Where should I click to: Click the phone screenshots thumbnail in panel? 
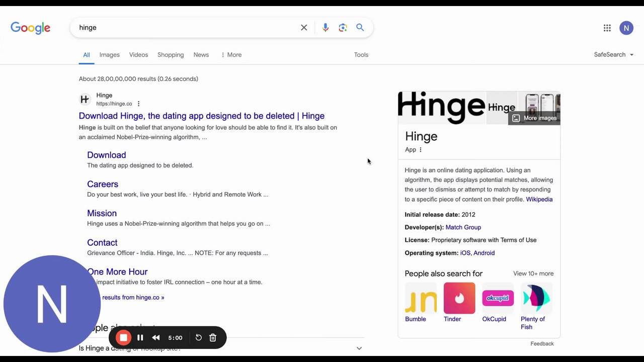pyautogui.click(x=539, y=108)
